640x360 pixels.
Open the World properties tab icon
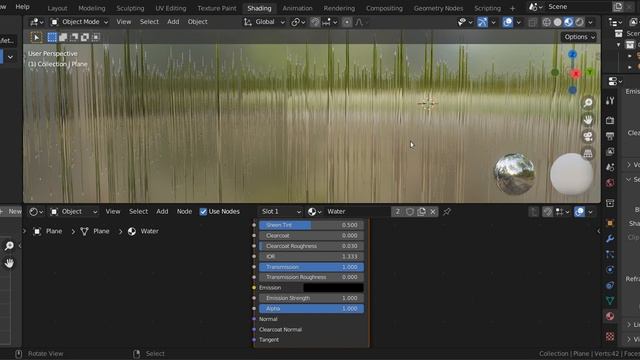click(x=610, y=182)
